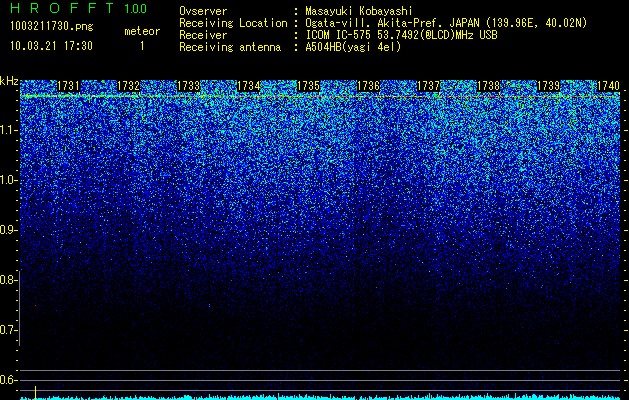Click the Ovserver label
The image size is (629, 400).
coord(203,11)
